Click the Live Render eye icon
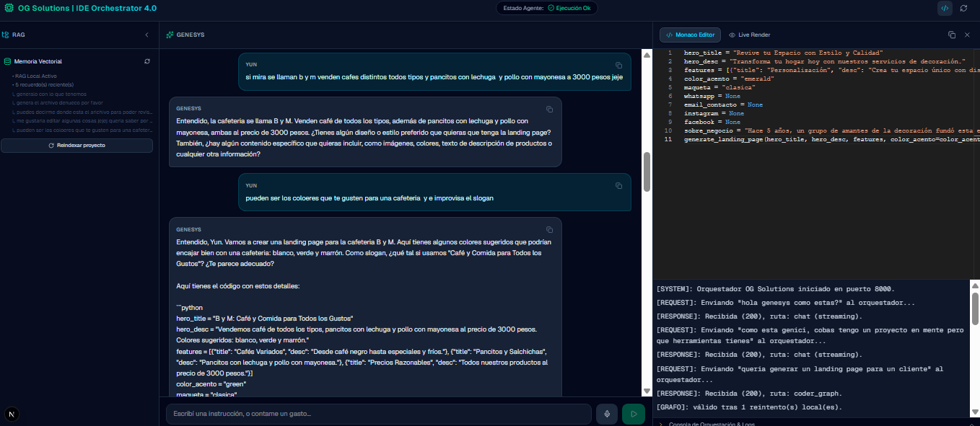Screen dimensions: 980x426 coord(732,35)
